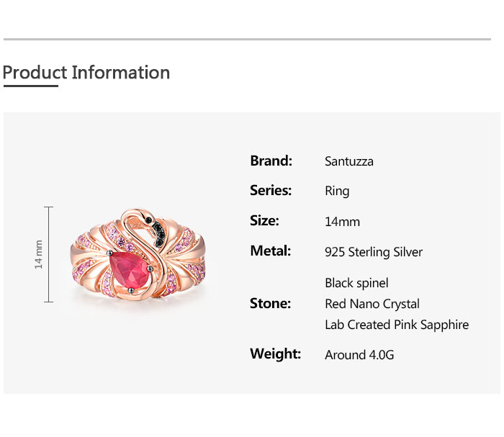504x437 pixels.
Task: Click the 14mm size value
Action: tap(342, 222)
